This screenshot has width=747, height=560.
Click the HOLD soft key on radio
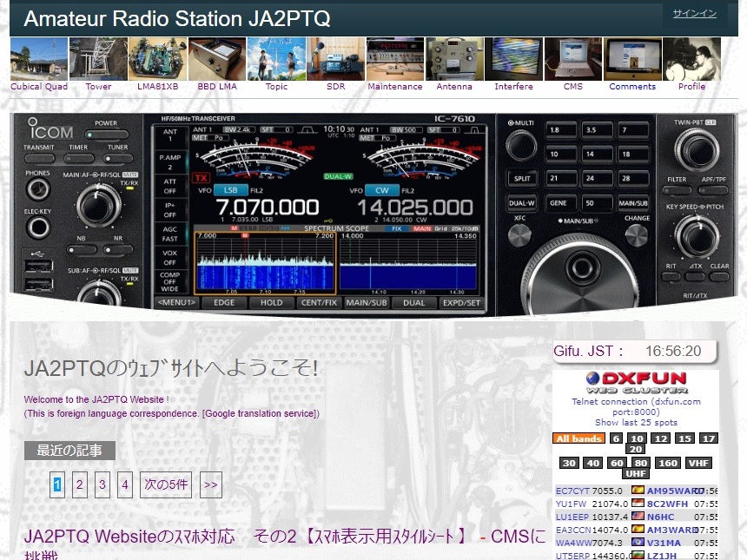click(272, 303)
